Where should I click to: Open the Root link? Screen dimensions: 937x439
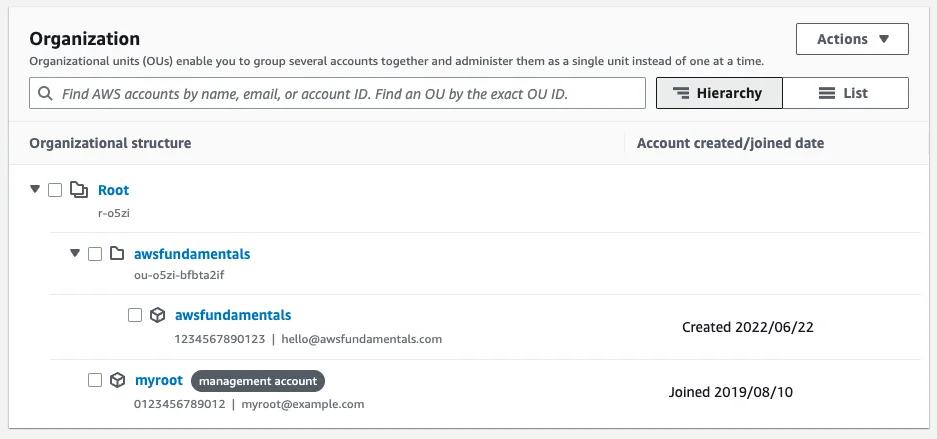[x=113, y=190]
